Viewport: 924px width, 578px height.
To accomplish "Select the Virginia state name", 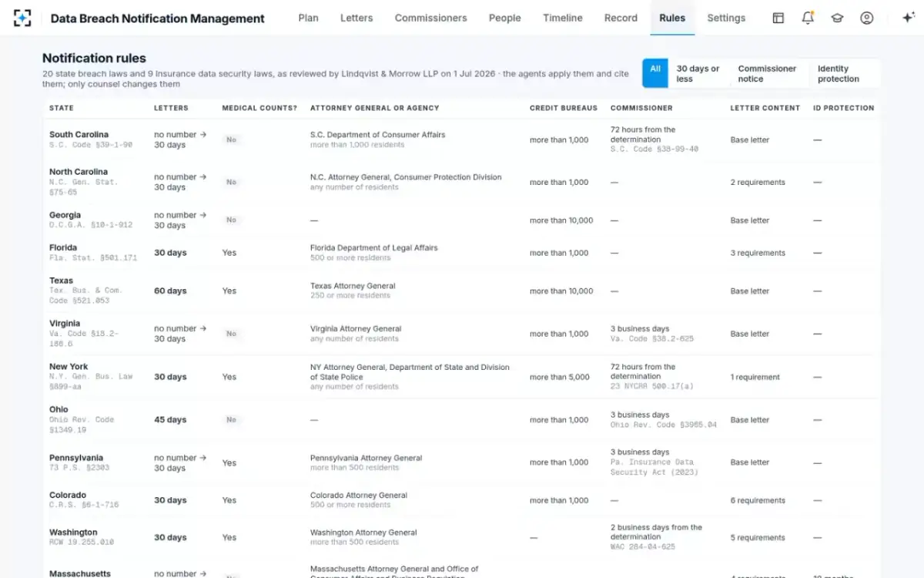I will coord(65,324).
